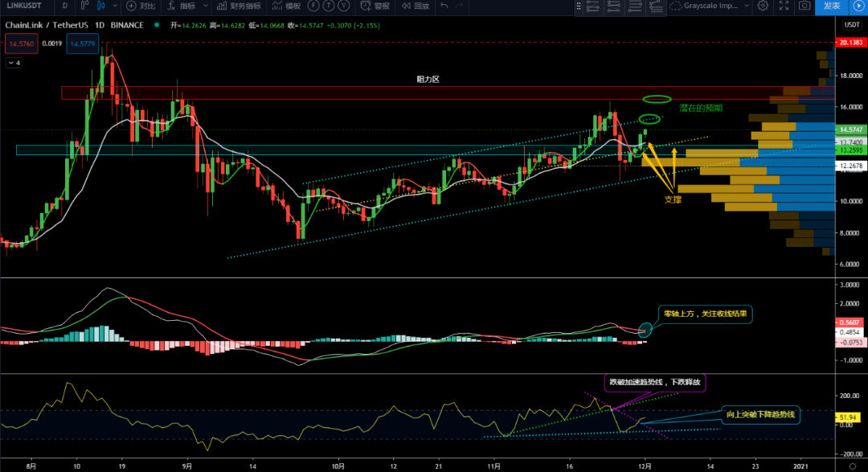
Task: Click the blue 发表 publish button
Action: coord(832,6)
